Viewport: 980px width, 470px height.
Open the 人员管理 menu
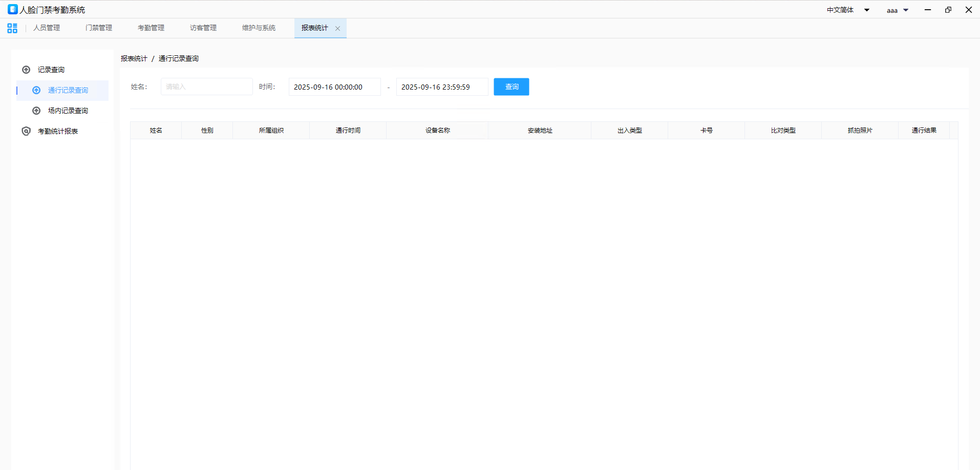pyautogui.click(x=47, y=28)
